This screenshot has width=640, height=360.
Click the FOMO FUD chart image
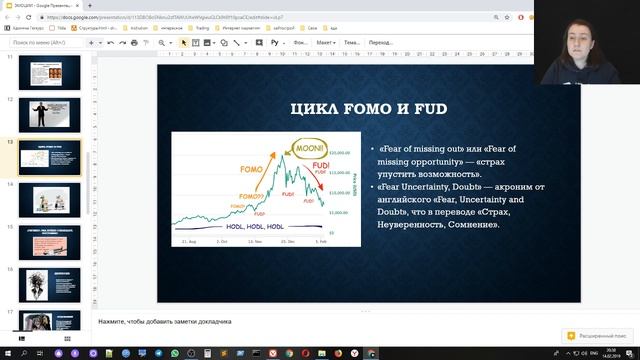[266, 189]
